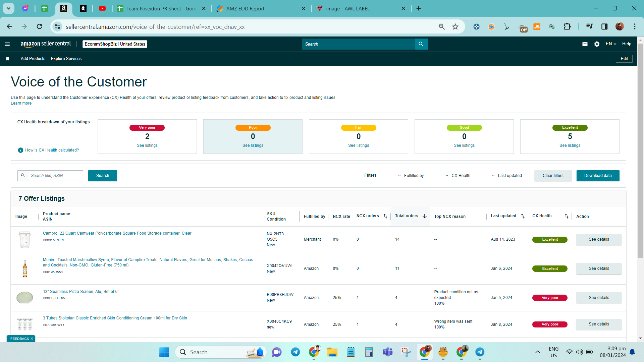Image resolution: width=644 pixels, height=362 pixels.
Task: Close the FEEDBACK tab widget
Action: [x=32, y=339]
